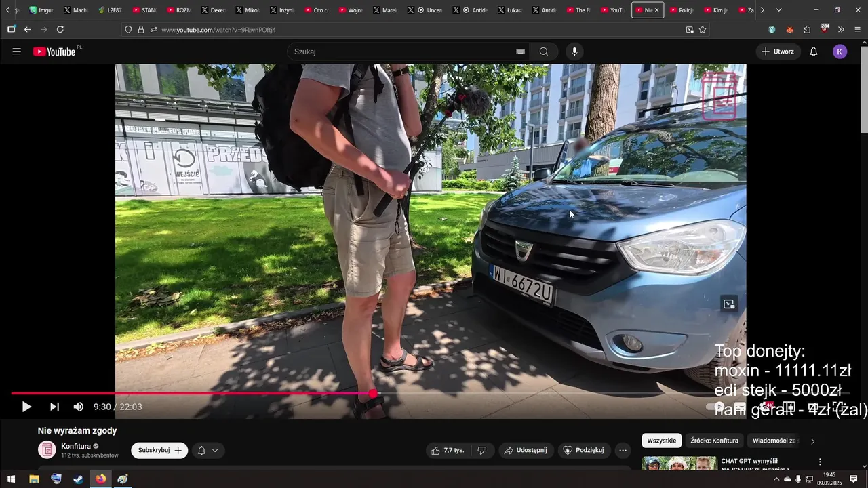Open the account avatar K
Image resolution: width=868 pixels, height=488 pixels.
click(x=840, y=52)
